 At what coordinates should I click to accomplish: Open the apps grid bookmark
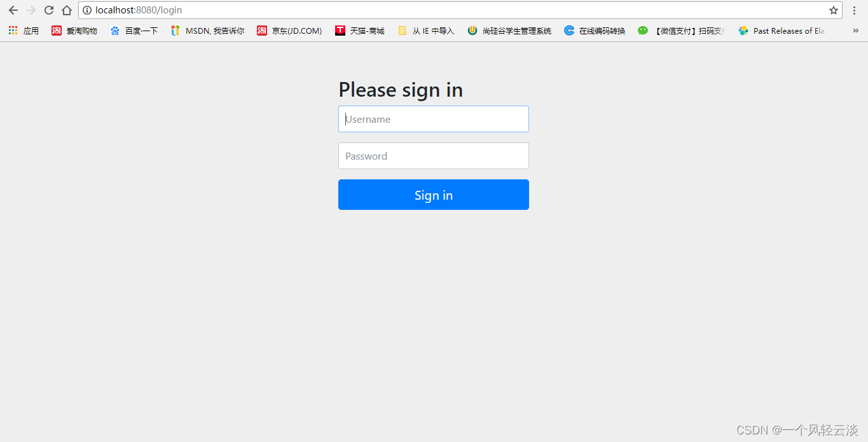click(x=24, y=31)
